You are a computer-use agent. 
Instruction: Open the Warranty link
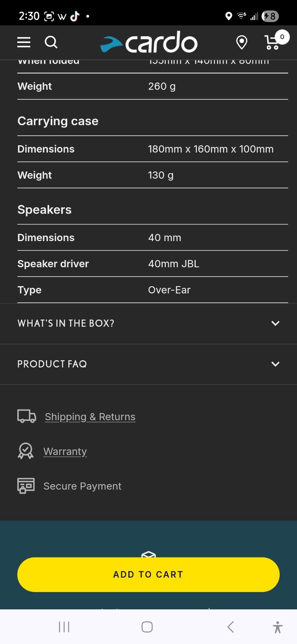pyautogui.click(x=65, y=452)
